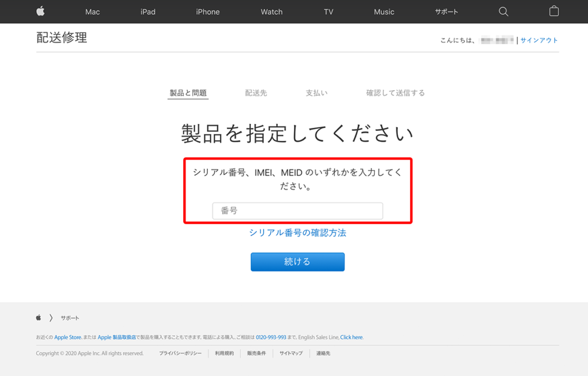The image size is (588, 376).
Task: Click the サインアウト link
Action: (x=539, y=40)
